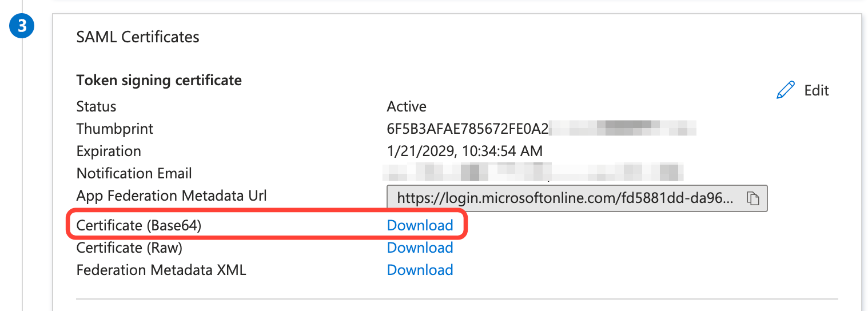Copy the App Federation Metadata Url
868x311 pixels.
click(753, 198)
